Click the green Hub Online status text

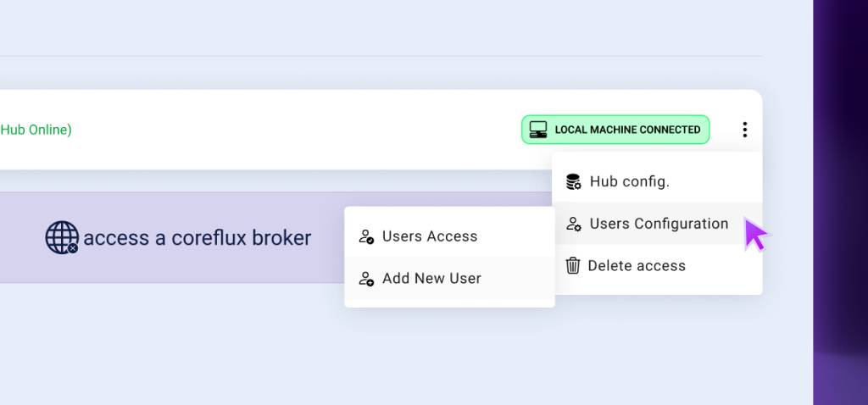[36, 130]
